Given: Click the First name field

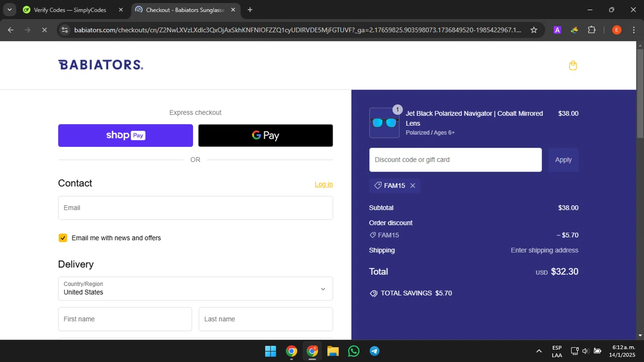Looking at the screenshot, I should [125, 319].
